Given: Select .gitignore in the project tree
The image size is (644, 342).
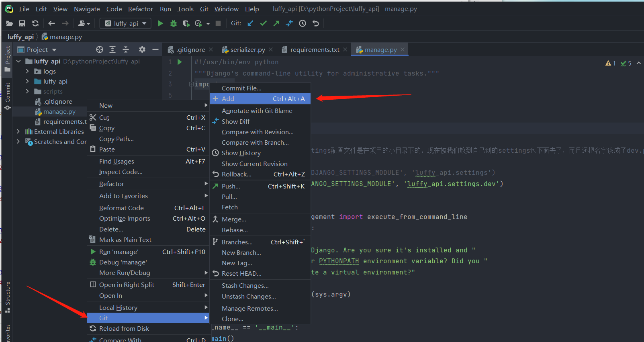Looking at the screenshot, I should click(58, 101).
